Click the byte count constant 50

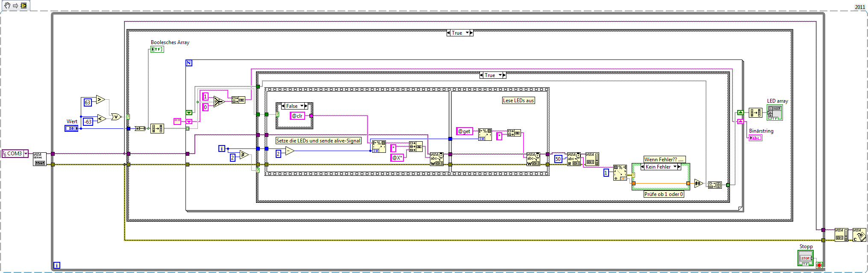click(x=558, y=159)
